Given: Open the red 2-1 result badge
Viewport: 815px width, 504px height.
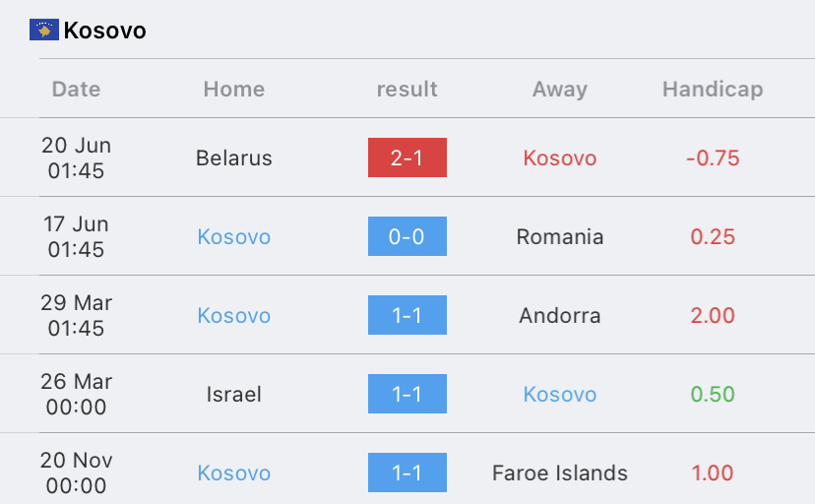Looking at the screenshot, I should click(407, 157).
